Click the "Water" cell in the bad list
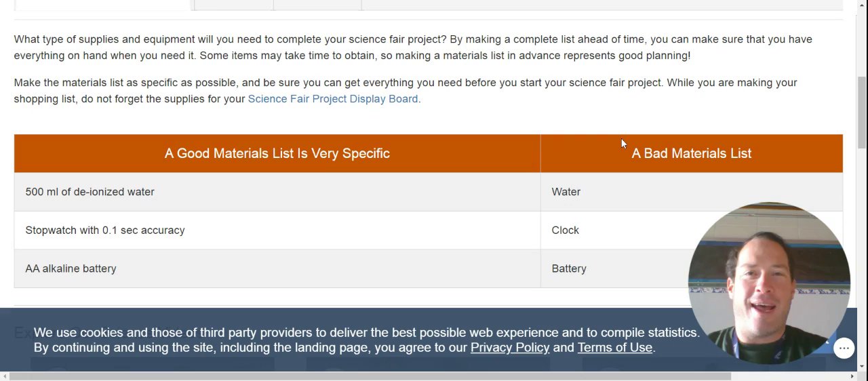The width and height of the screenshot is (868, 381). 566,192
